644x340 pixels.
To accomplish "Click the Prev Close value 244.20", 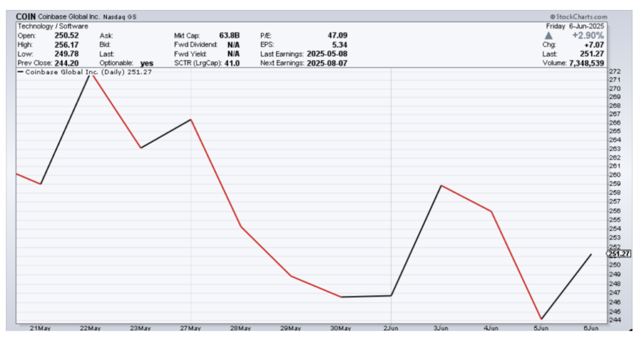I will tap(67, 63).
